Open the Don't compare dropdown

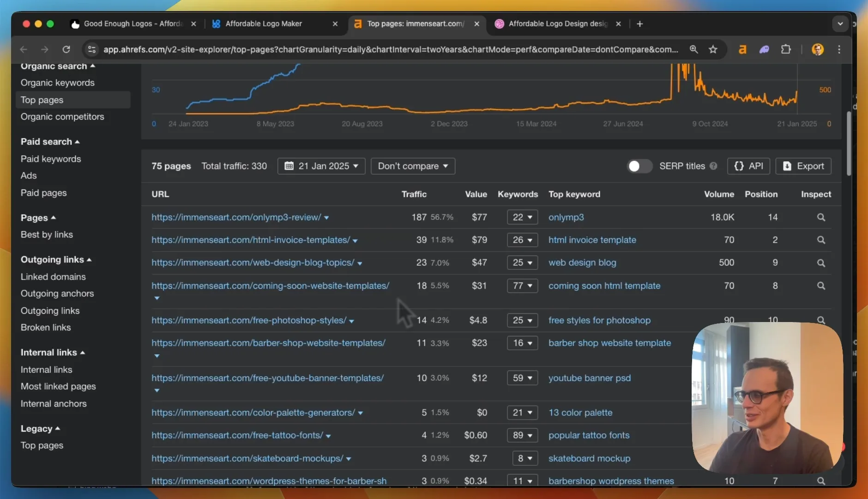413,166
